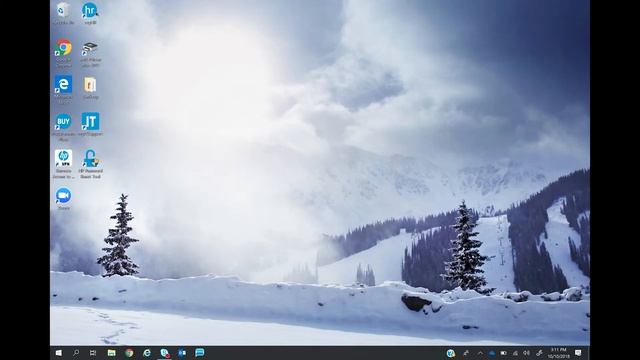Open the chat bubble app in taskbar
The width and height of the screenshot is (640, 360).
tap(200, 353)
